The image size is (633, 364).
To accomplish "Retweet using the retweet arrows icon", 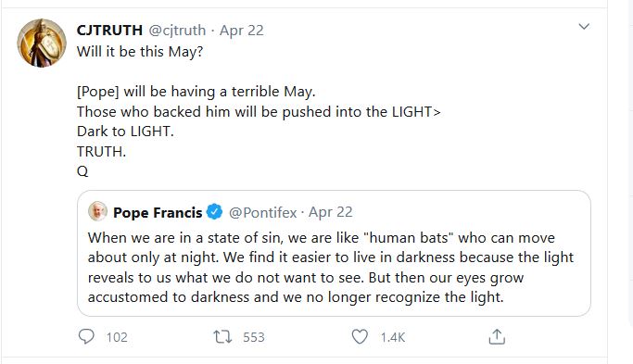I will click(222, 336).
